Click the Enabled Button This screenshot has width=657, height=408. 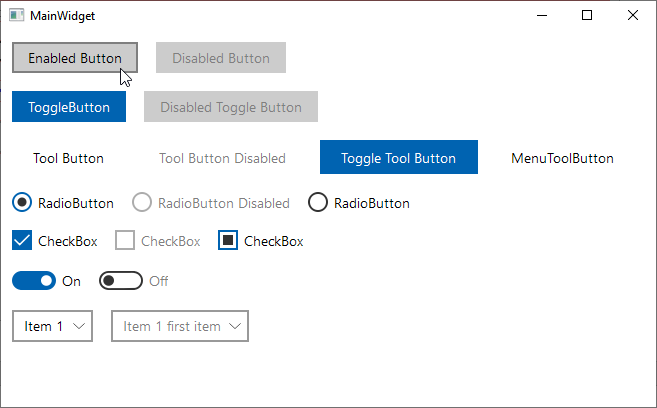point(74,58)
